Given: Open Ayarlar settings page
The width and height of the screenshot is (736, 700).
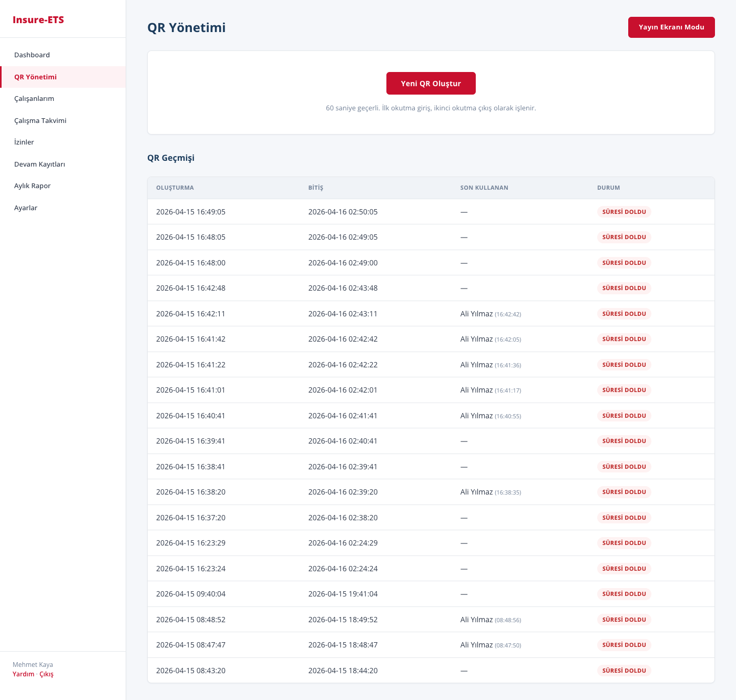Looking at the screenshot, I should (x=26, y=208).
